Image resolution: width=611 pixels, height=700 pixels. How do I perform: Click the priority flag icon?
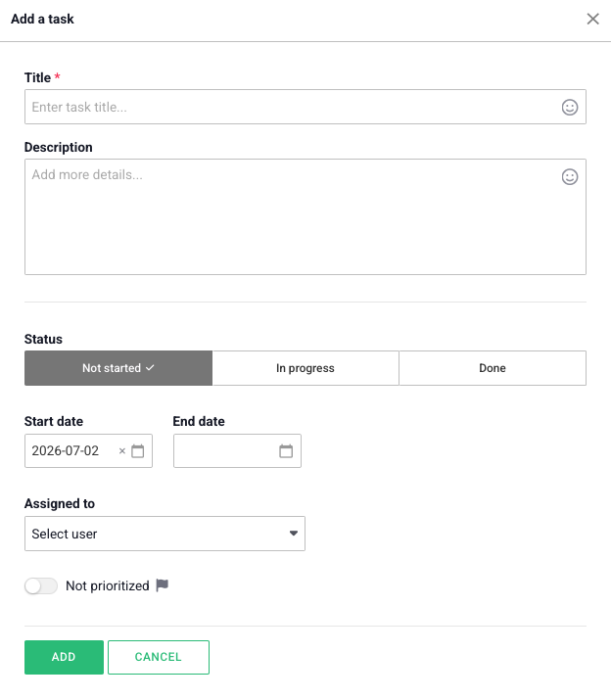point(163,585)
